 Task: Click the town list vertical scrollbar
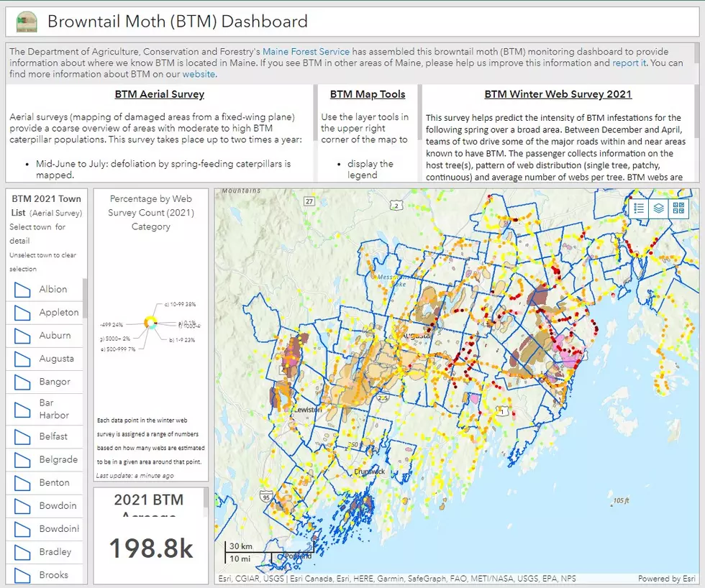point(85,298)
